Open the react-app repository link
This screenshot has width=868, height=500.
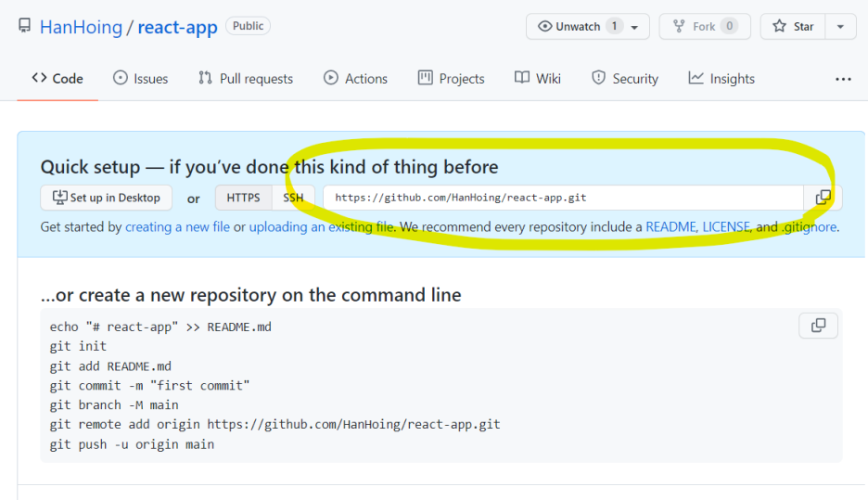tap(177, 27)
